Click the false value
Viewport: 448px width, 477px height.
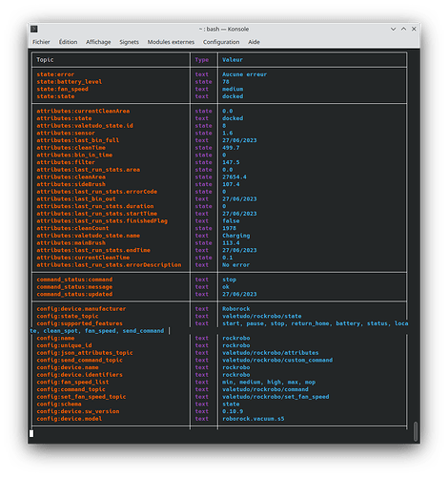(231, 221)
